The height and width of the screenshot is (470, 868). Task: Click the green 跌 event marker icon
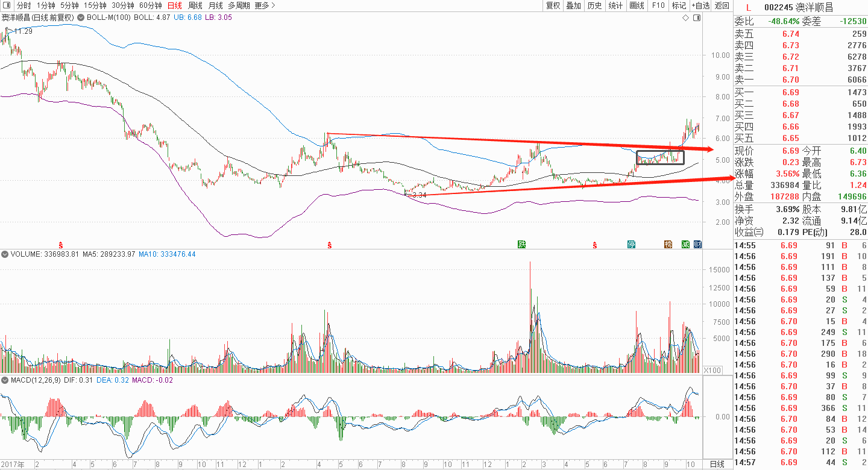point(521,244)
